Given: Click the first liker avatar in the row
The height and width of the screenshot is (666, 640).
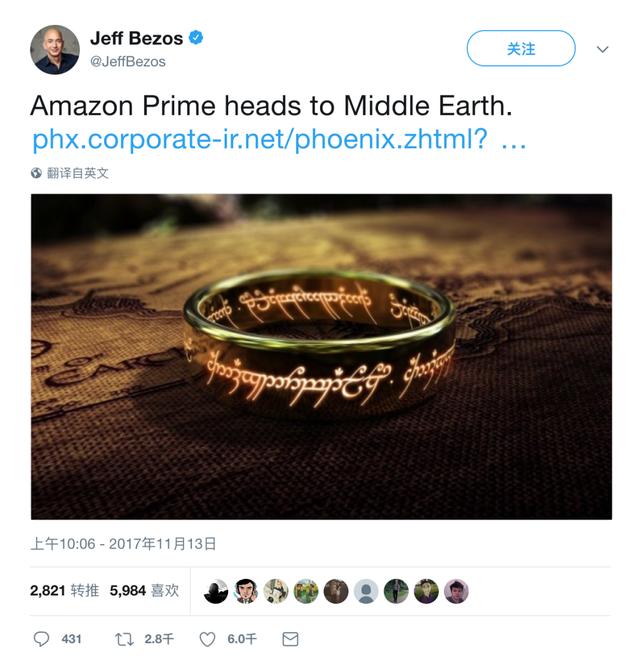Looking at the screenshot, I should pos(216,591).
